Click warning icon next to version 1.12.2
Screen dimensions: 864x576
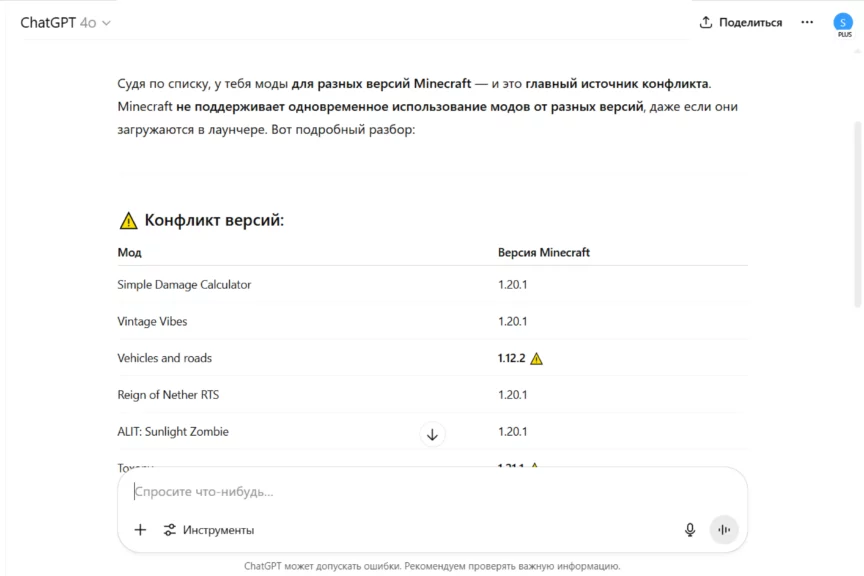point(537,359)
